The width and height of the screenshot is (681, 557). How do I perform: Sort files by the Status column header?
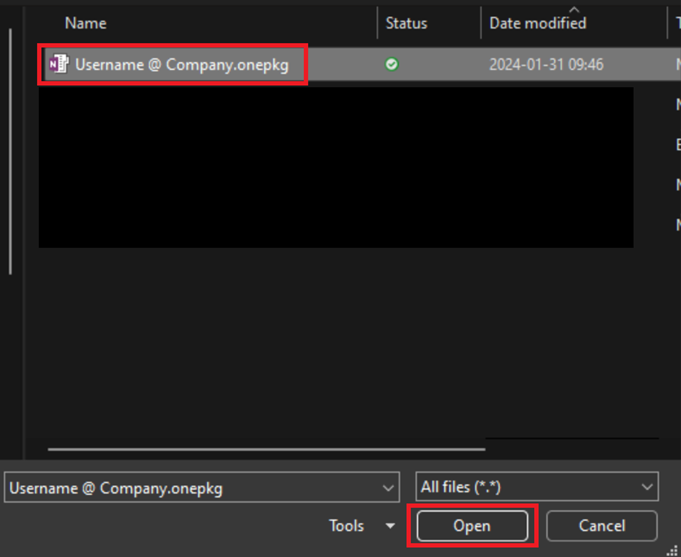point(406,23)
